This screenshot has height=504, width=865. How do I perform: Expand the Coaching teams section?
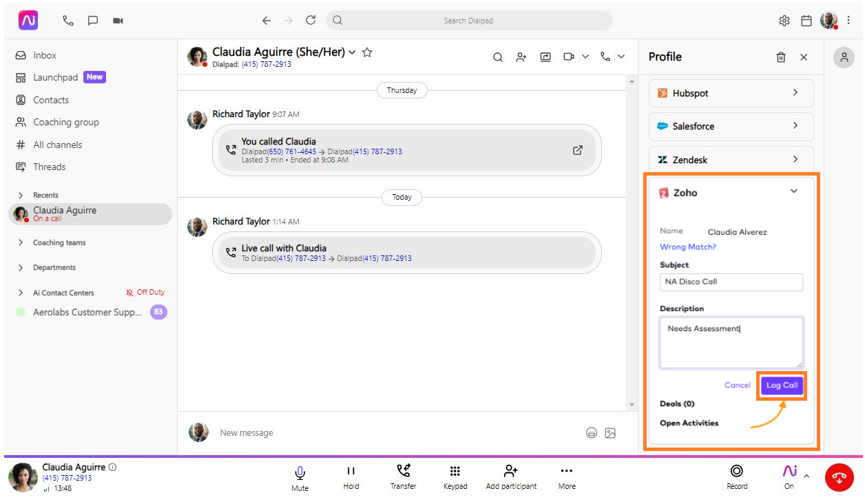click(21, 242)
